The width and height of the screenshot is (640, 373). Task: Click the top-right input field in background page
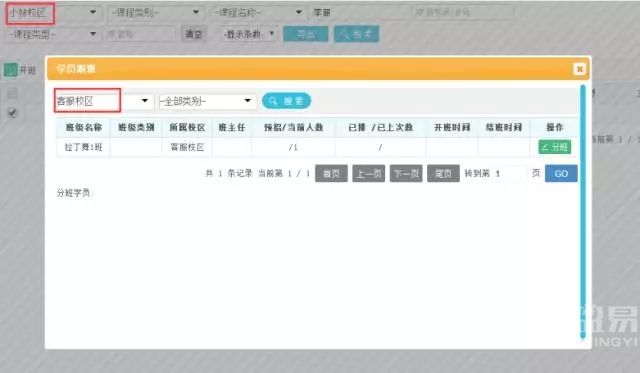(463, 12)
